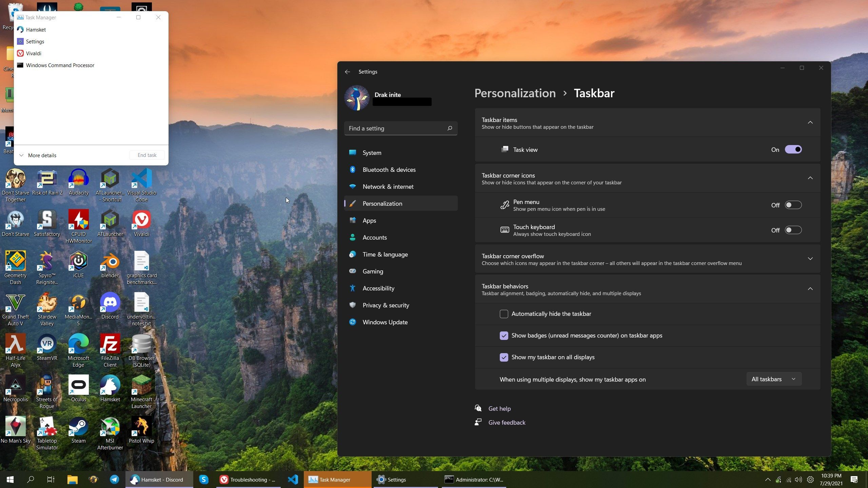Enable the Touch keyboard toggle
This screenshot has height=488, width=868.
click(793, 230)
